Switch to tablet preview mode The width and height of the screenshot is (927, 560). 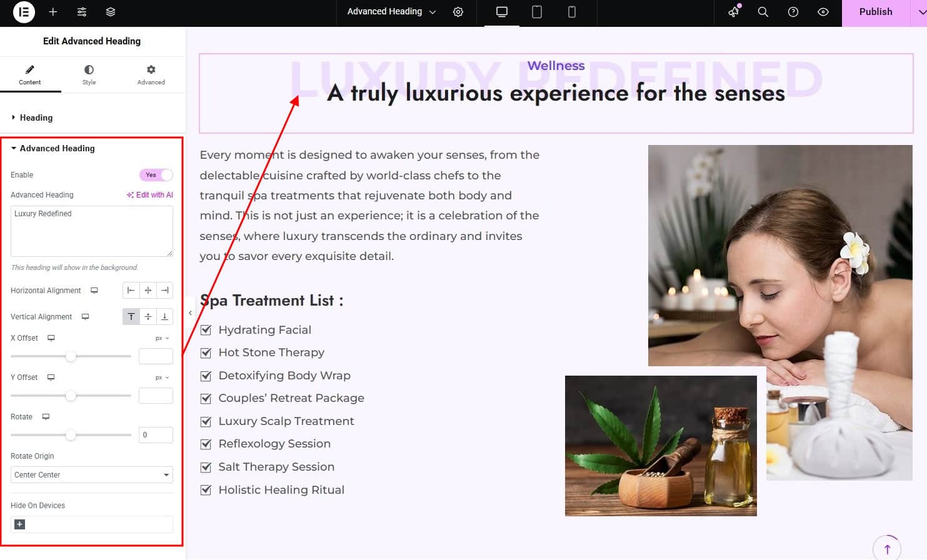click(x=536, y=12)
